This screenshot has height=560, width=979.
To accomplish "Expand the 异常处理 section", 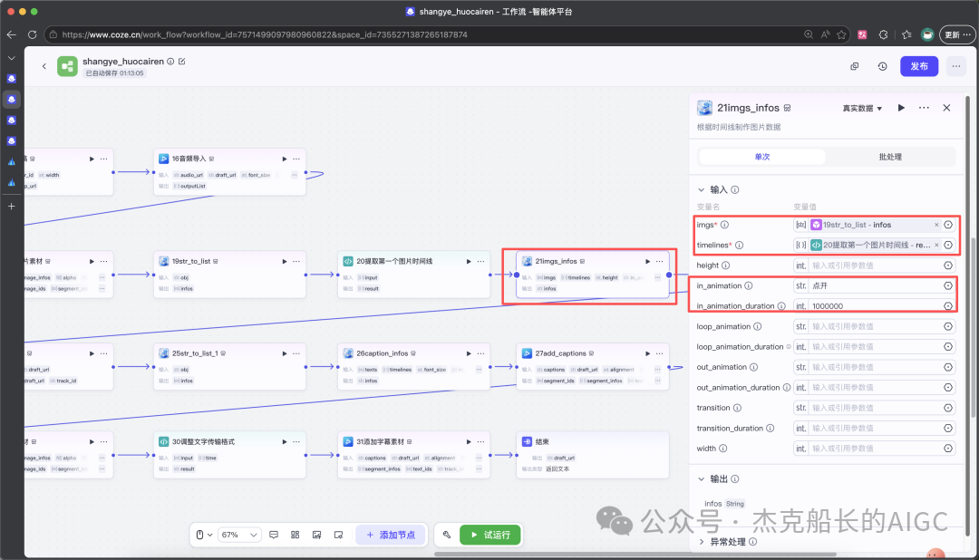I will click(701, 542).
